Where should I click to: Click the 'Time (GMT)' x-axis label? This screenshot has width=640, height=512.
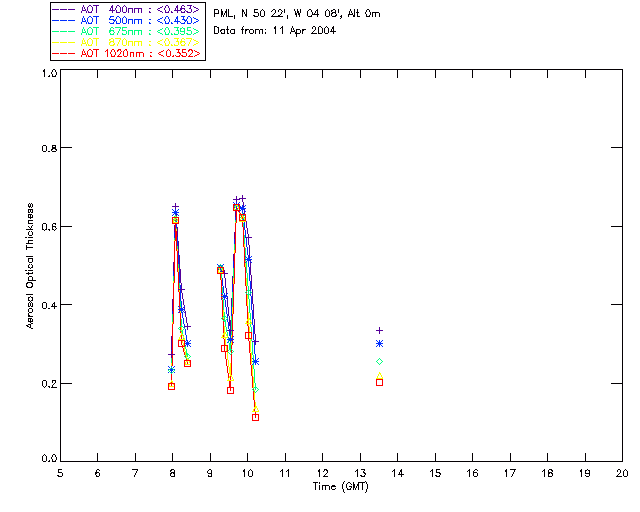[341, 485]
